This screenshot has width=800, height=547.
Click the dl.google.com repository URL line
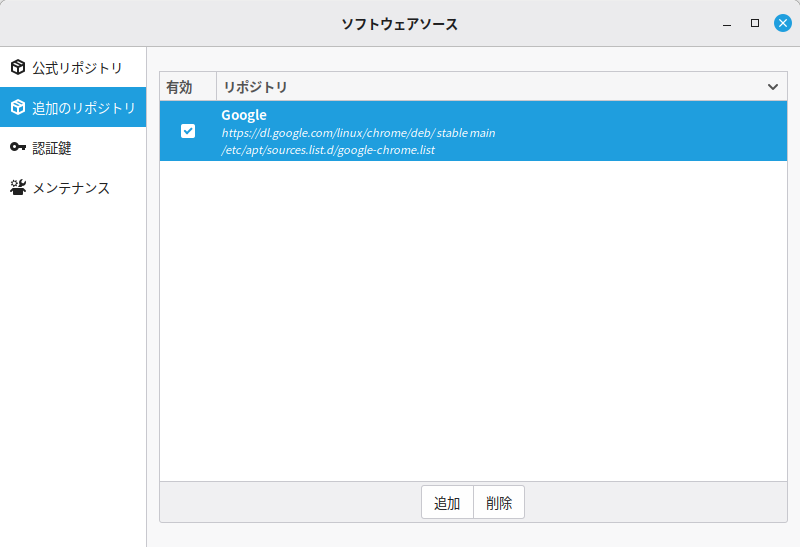click(x=358, y=132)
